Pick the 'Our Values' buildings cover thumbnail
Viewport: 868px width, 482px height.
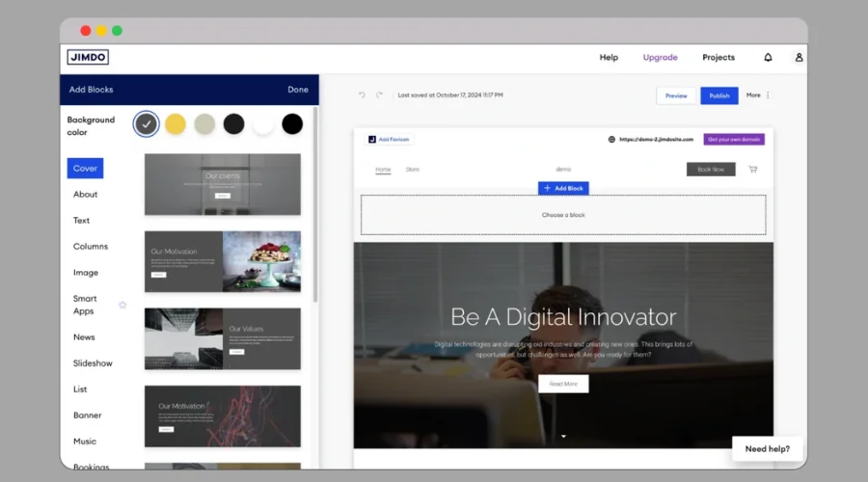pyautogui.click(x=223, y=338)
